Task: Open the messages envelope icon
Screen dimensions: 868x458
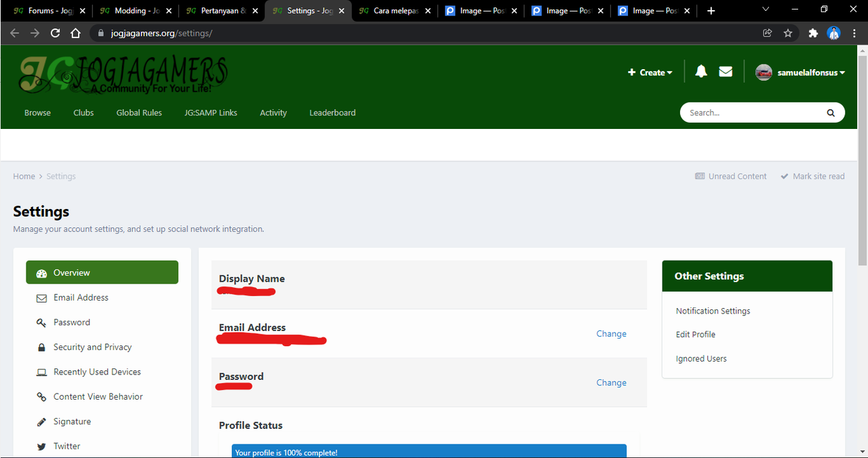Action: 726,72
